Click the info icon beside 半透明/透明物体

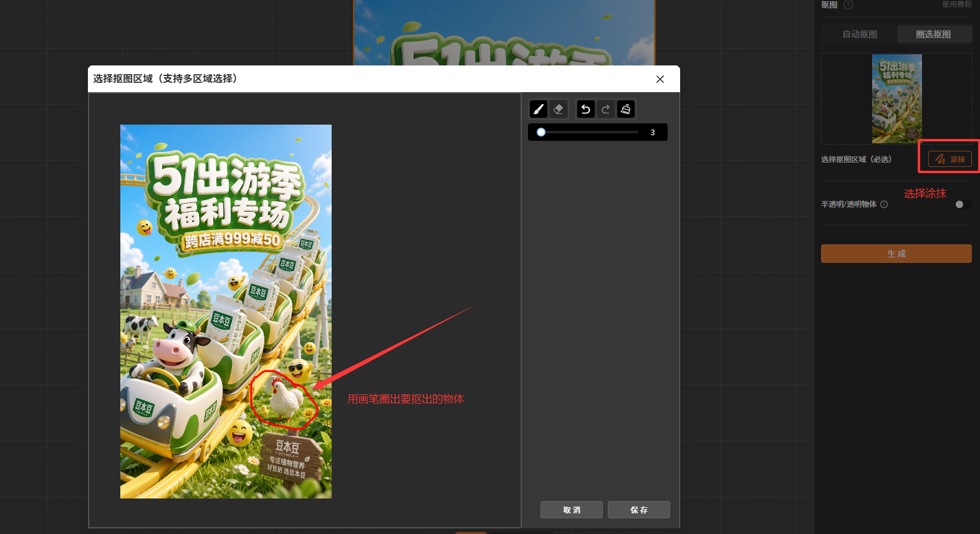(884, 204)
